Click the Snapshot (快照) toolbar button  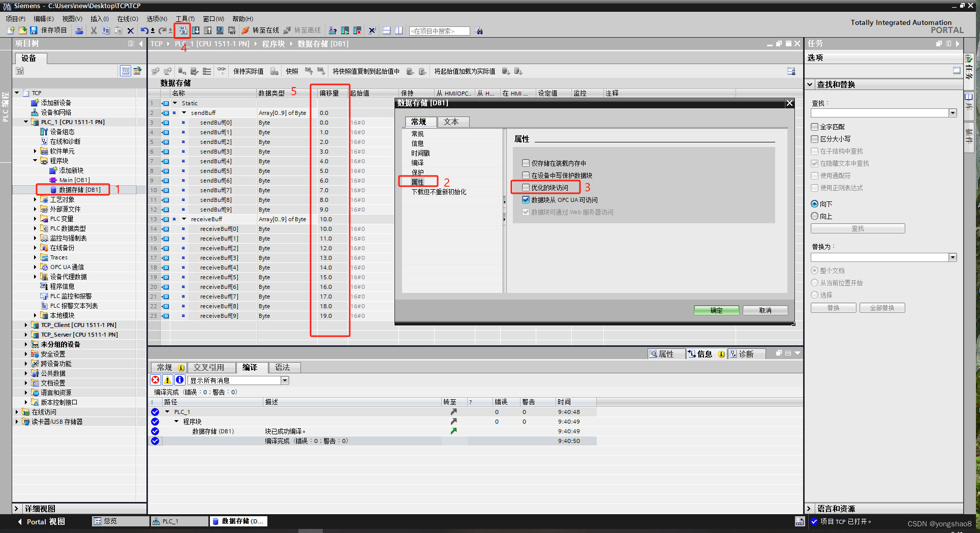[292, 71]
